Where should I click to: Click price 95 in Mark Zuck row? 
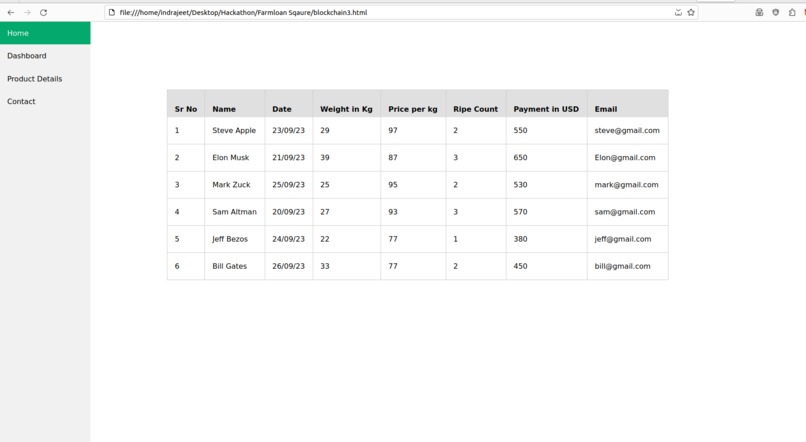click(x=393, y=185)
